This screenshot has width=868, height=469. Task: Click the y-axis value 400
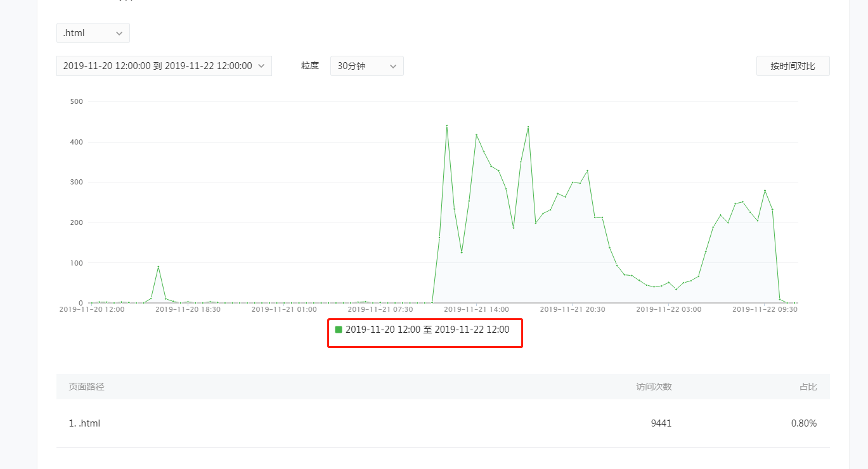point(76,142)
